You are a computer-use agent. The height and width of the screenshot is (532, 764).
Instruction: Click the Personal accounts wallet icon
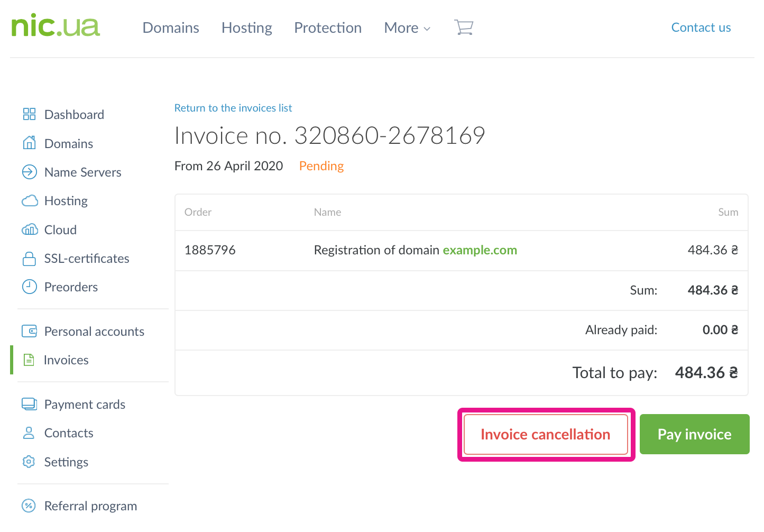tap(29, 331)
